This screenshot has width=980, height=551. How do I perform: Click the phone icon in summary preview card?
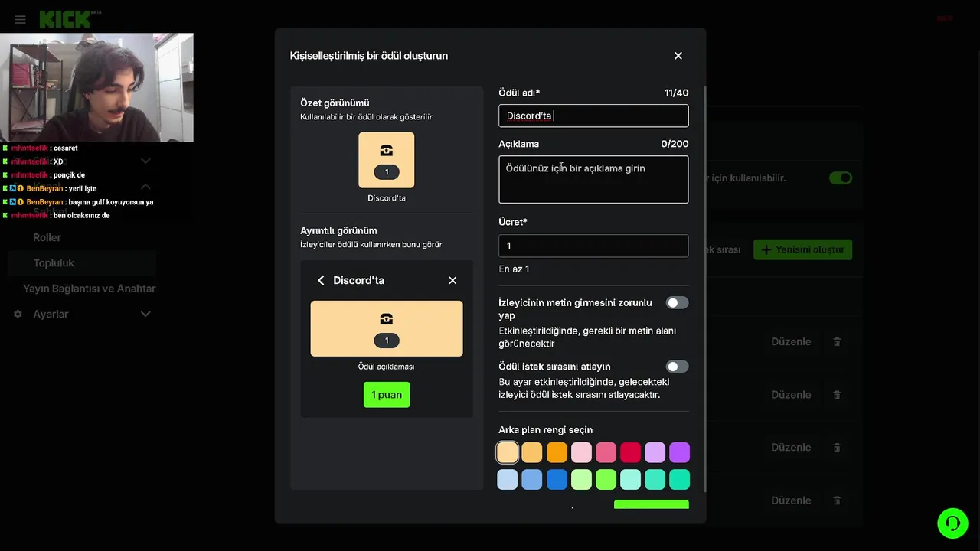[x=387, y=151]
